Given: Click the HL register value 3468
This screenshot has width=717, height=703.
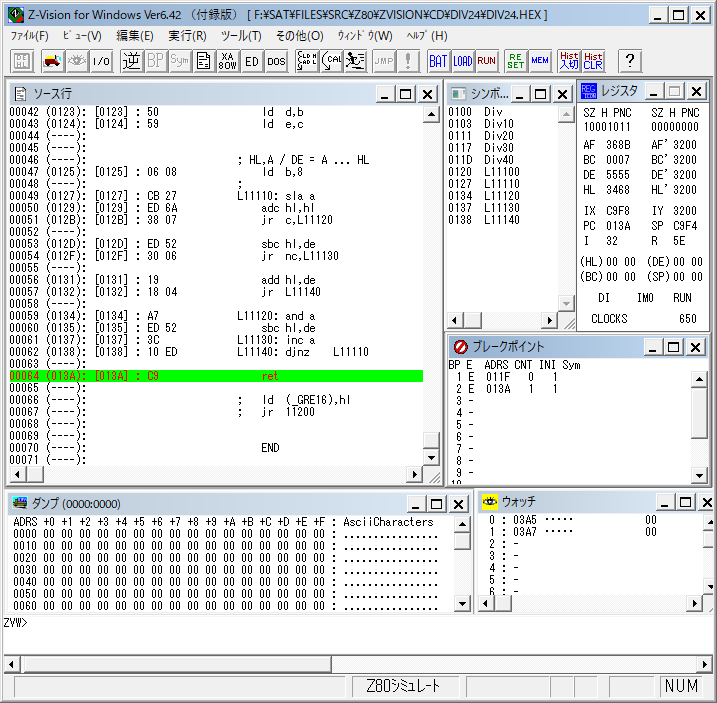Looking at the screenshot, I should (x=618, y=190).
